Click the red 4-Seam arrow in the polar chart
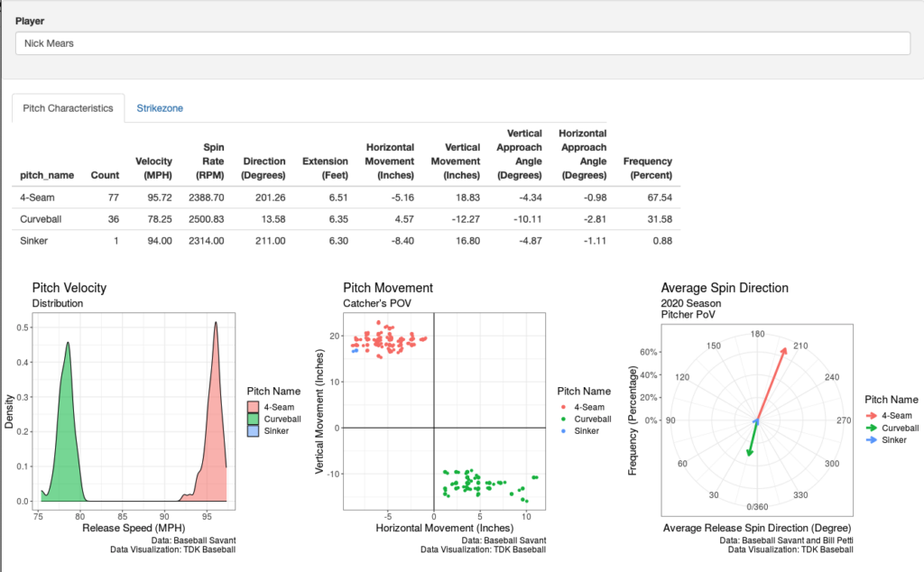 (772, 384)
